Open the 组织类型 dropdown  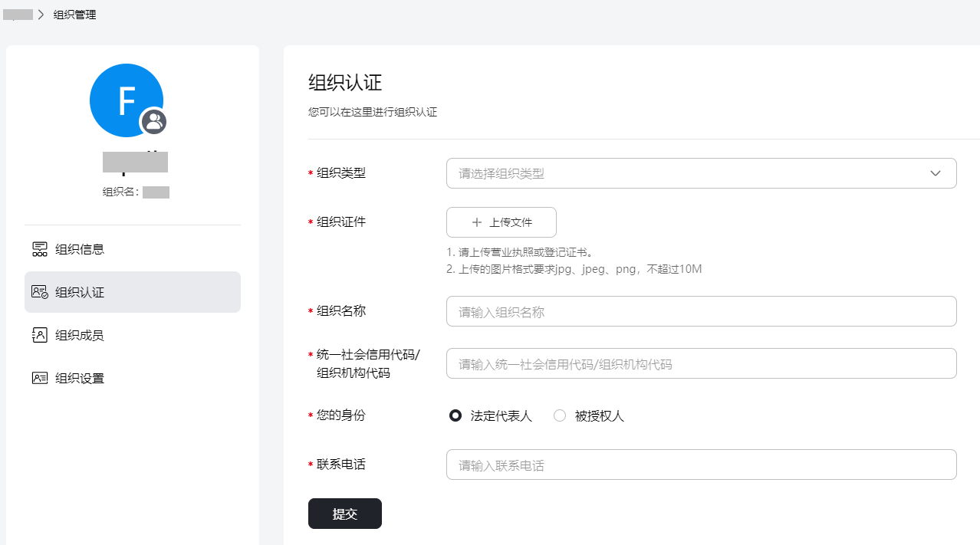click(x=690, y=173)
